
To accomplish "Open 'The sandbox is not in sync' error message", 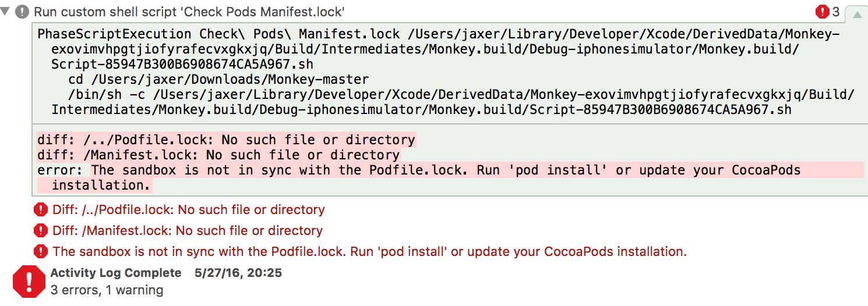I will tap(370, 252).
